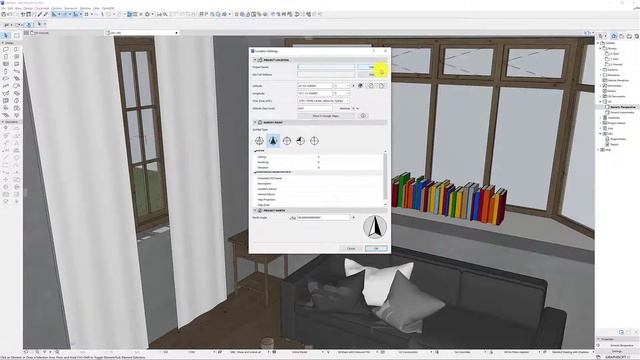Collapse the Design section of the toolbox
640x360 pixels.
click(x=2, y=43)
